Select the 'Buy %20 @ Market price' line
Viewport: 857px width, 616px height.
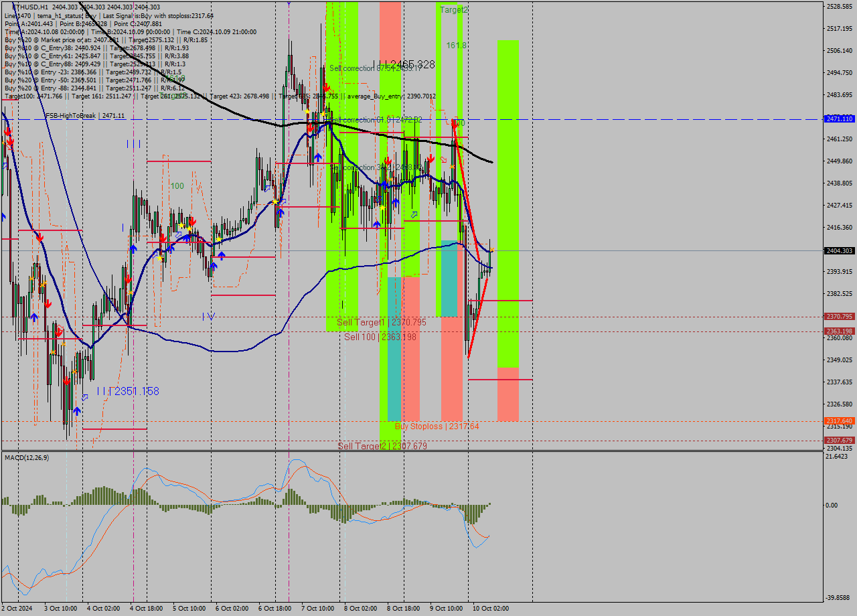106,40
